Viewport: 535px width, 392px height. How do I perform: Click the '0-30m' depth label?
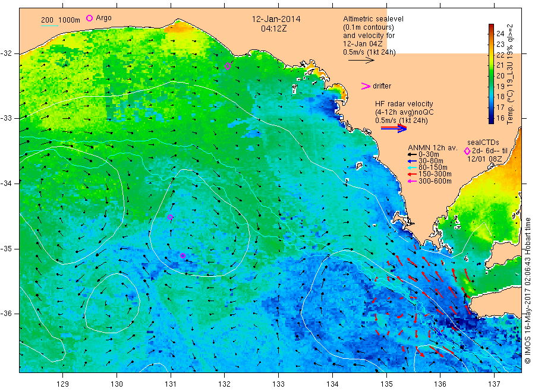coord(429,154)
